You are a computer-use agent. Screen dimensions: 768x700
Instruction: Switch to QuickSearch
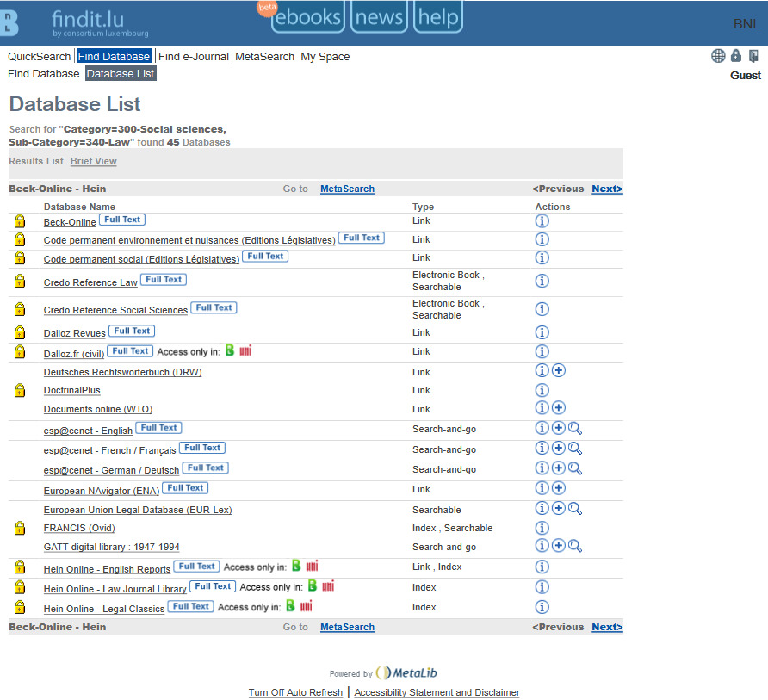click(40, 56)
